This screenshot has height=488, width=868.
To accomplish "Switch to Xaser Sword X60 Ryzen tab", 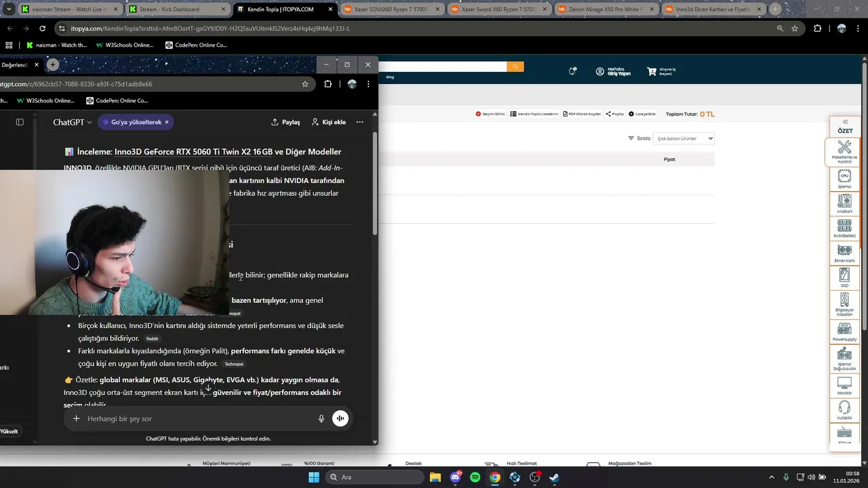I will pyautogui.click(x=498, y=9).
